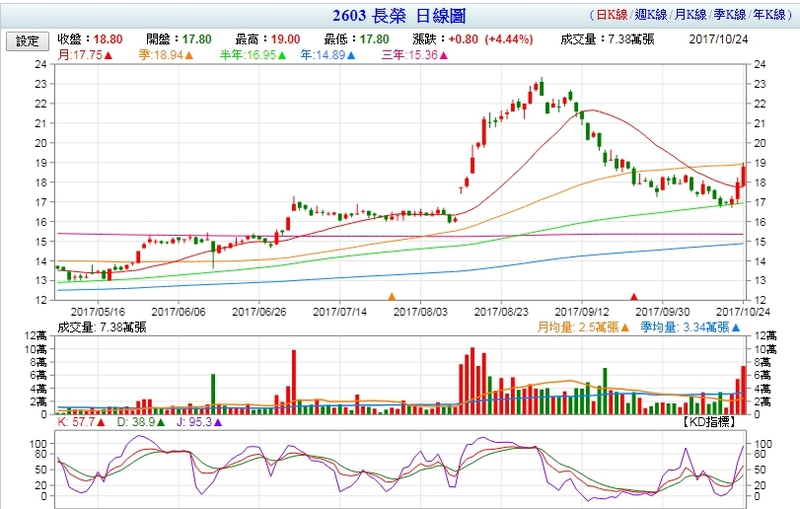Click the 成交量 7.38萬張 header volume text
The image size is (800, 509).
pyautogui.click(x=608, y=39)
